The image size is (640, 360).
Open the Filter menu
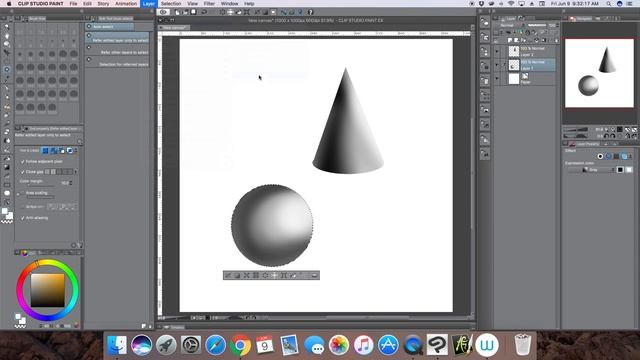(x=209, y=4)
